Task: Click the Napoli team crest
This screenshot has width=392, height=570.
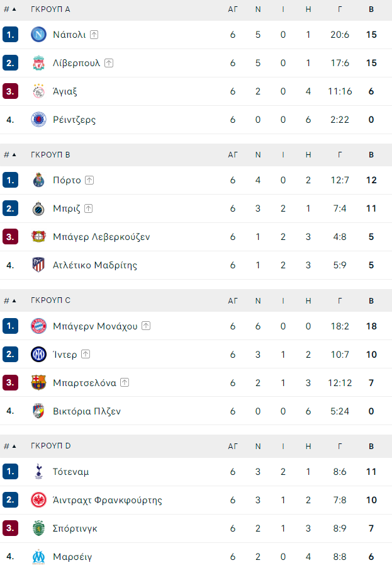Action: (x=38, y=35)
